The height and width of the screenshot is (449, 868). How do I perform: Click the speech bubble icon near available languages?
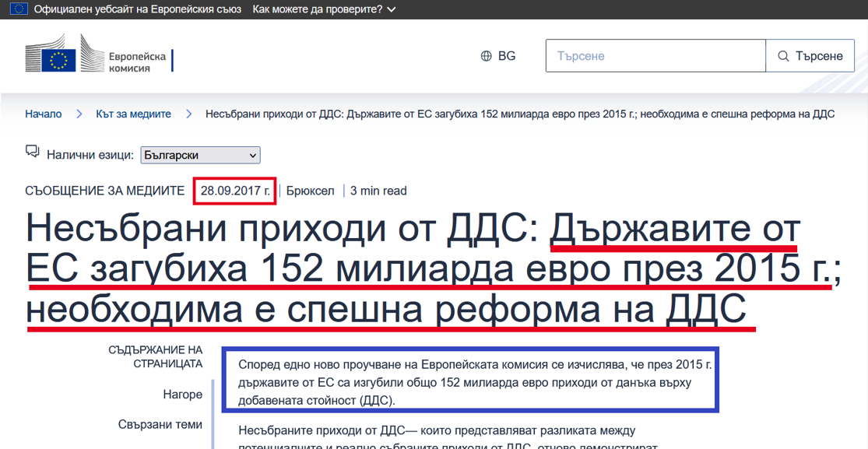pos(31,150)
